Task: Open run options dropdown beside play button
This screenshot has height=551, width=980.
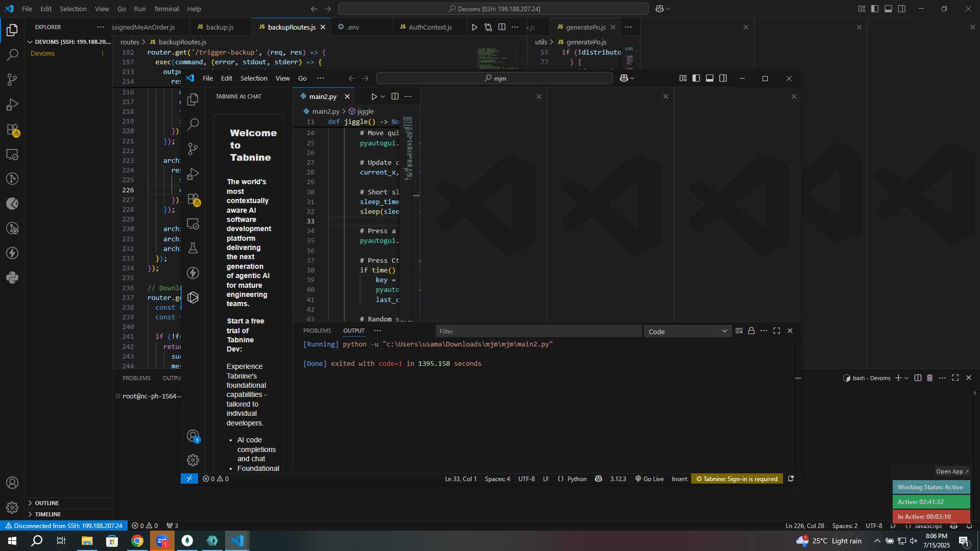Action: (x=383, y=96)
